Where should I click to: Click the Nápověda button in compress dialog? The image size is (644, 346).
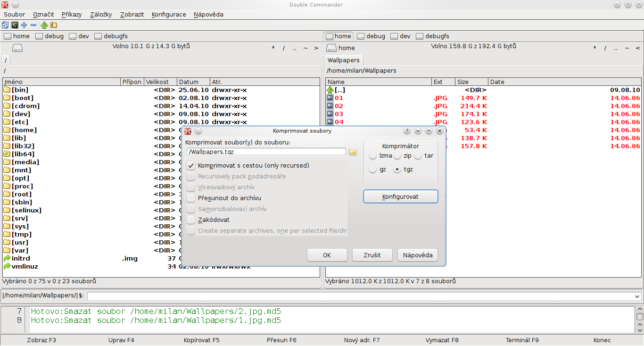click(x=418, y=255)
